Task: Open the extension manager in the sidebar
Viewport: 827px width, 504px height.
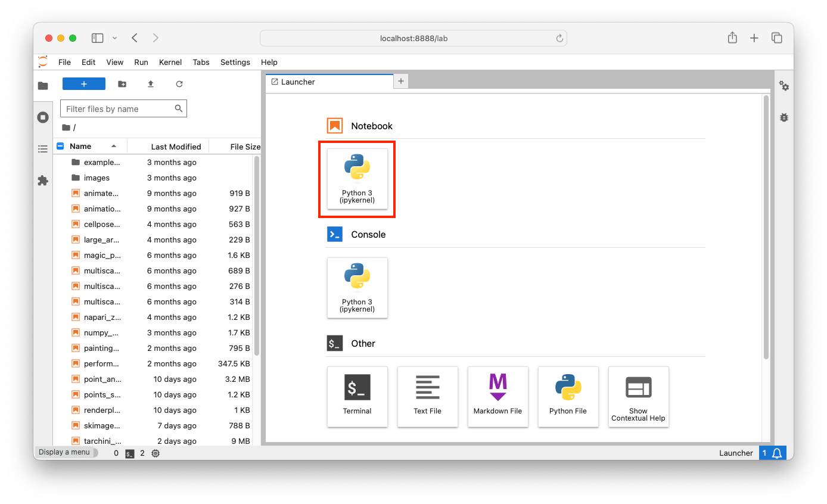Action: 42,181
